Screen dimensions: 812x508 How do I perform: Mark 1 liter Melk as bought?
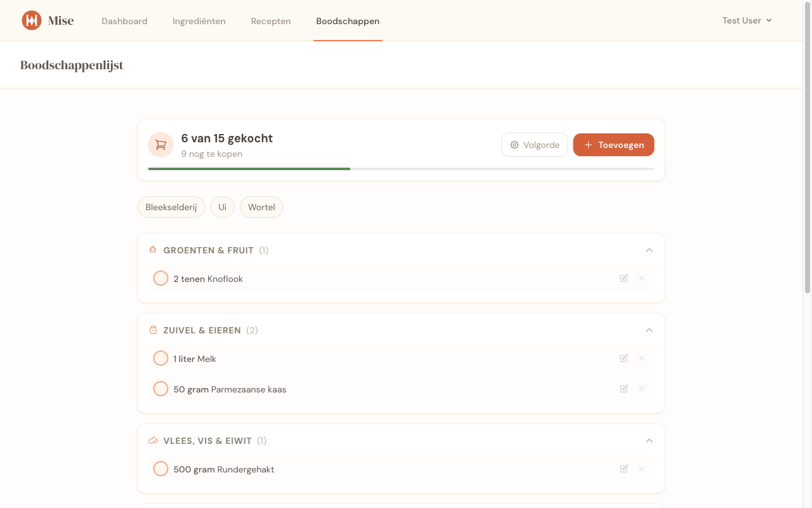(161, 358)
